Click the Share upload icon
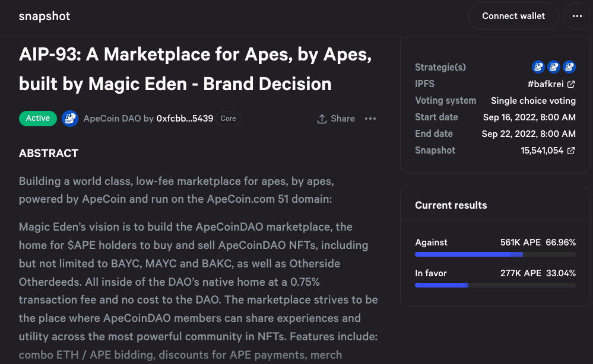 coord(322,119)
